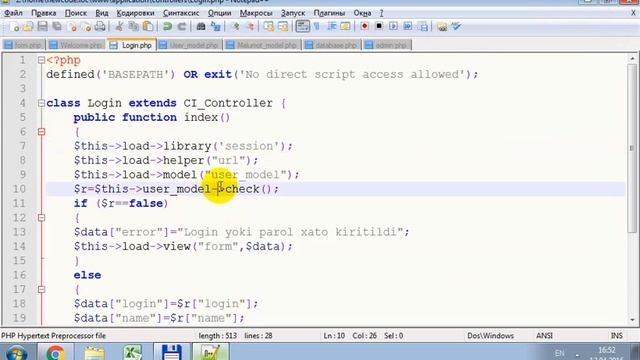Zoom in on the editor text
This screenshot has height=360, width=640.
tap(235, 27)
